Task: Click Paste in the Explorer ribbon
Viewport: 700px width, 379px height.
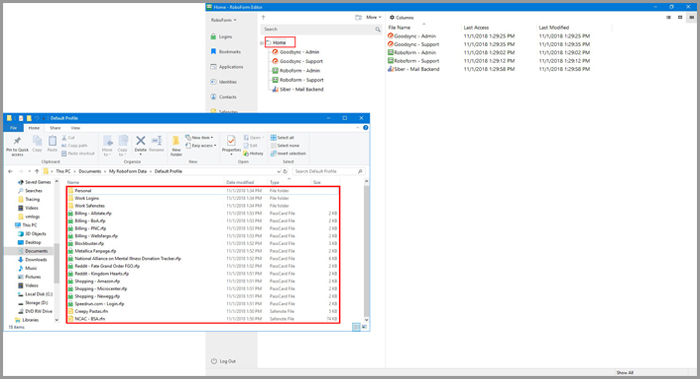Action: 52,145
